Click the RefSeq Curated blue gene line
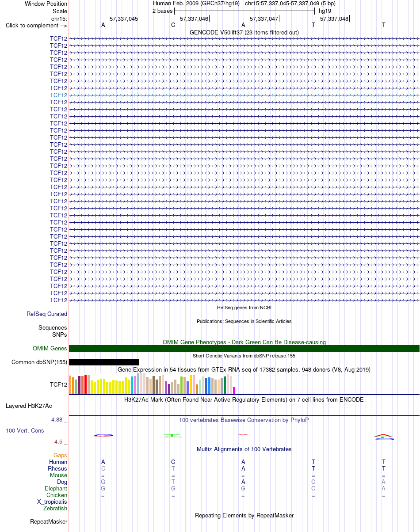The height and width of the screenshot is (532, 420). [244, 314]
